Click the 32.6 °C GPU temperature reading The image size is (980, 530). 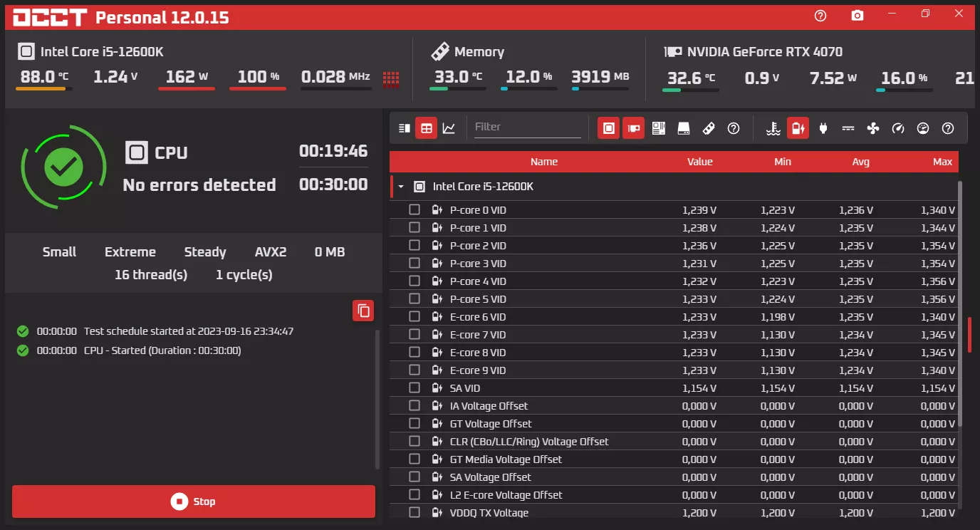(691, 78)
